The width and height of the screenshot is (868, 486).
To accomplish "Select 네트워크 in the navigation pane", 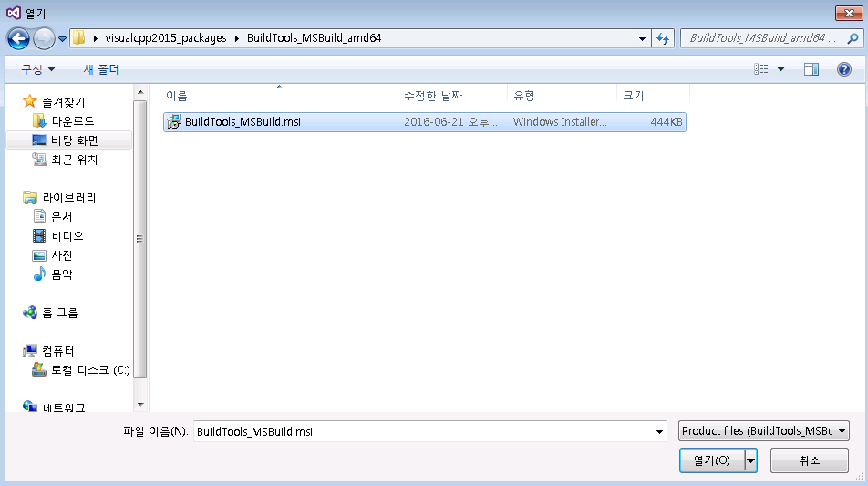I will 64,408.
